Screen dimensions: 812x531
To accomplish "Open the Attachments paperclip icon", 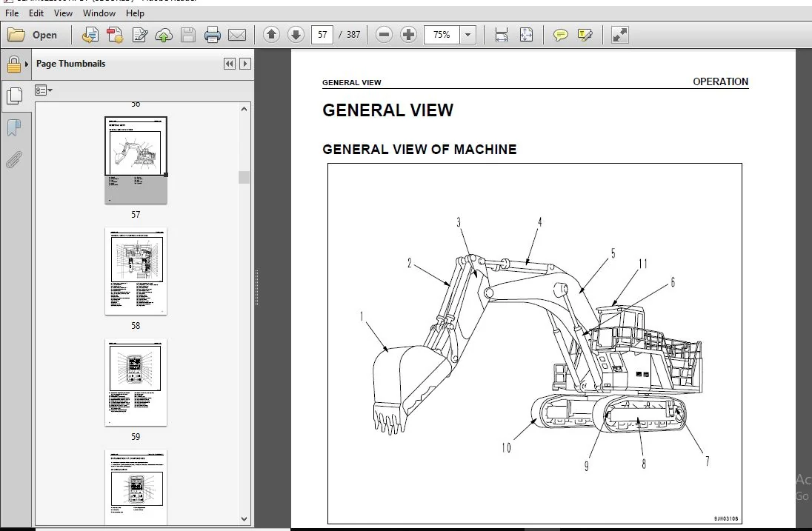I will point(14,160).
